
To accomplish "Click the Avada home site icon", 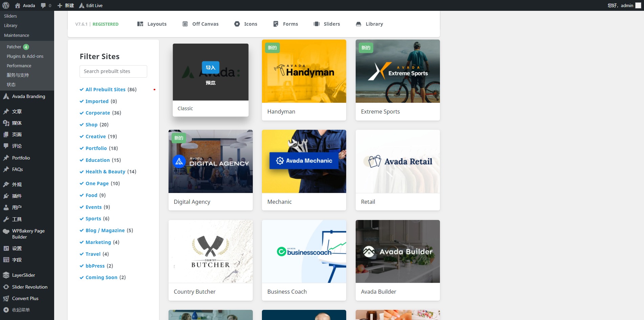I will tap(18, 5).
